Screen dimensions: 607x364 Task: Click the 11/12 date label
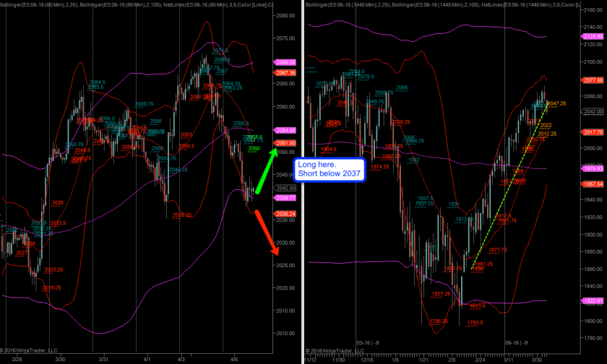[311, 360]
